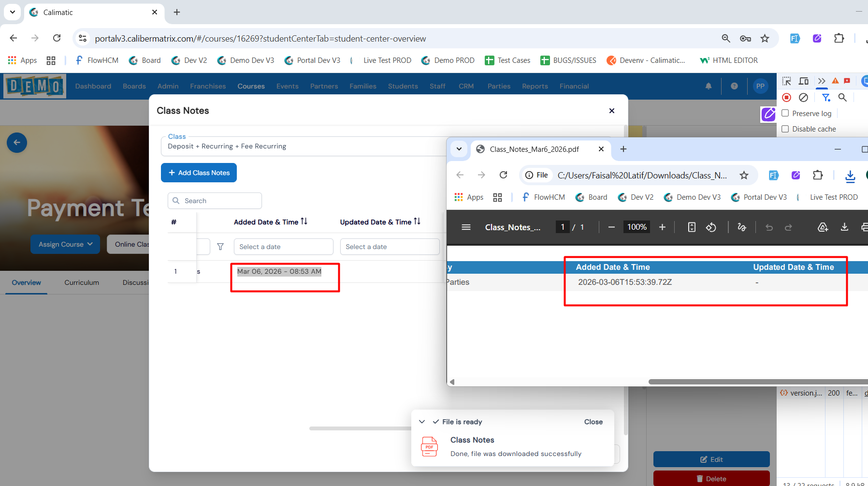This screenshot has height=486, width=868.
Task: Open a new tab in the PDF browser window
Action: point(623,149)
